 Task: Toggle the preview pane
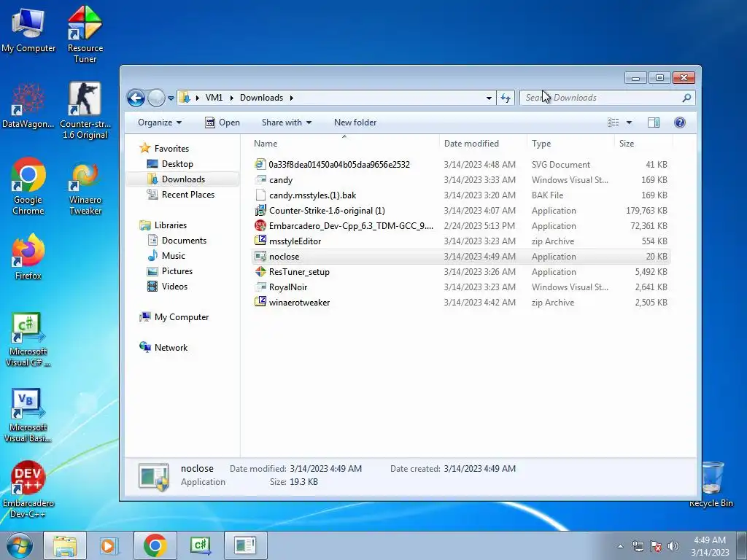[654, 122]
